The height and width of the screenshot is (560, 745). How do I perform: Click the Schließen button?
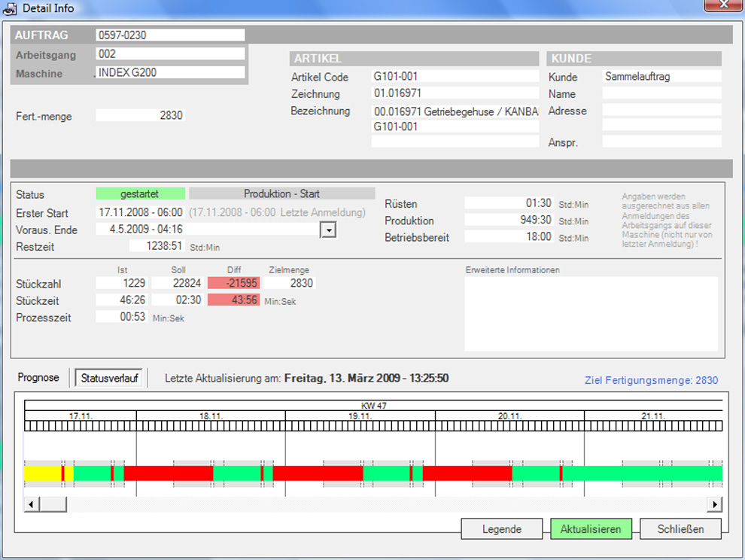[680, 529]
